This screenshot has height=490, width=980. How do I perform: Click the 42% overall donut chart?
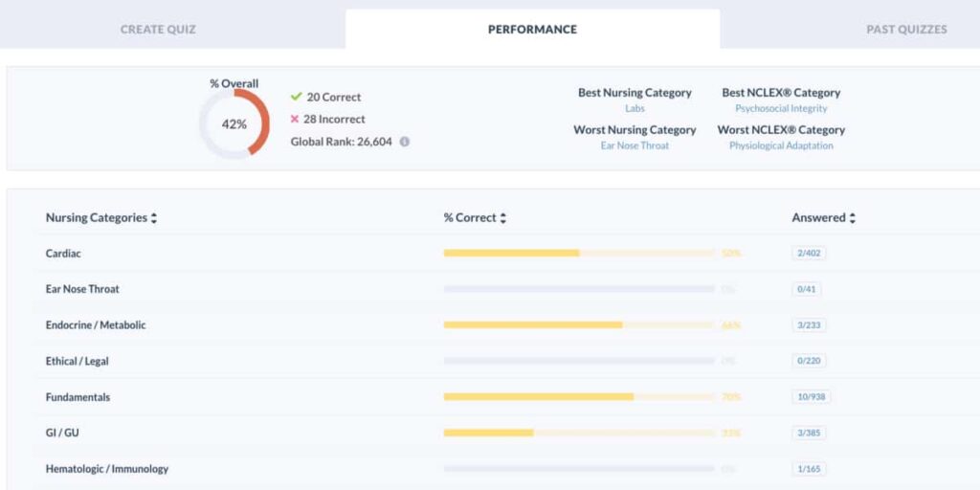coord(234,124)
